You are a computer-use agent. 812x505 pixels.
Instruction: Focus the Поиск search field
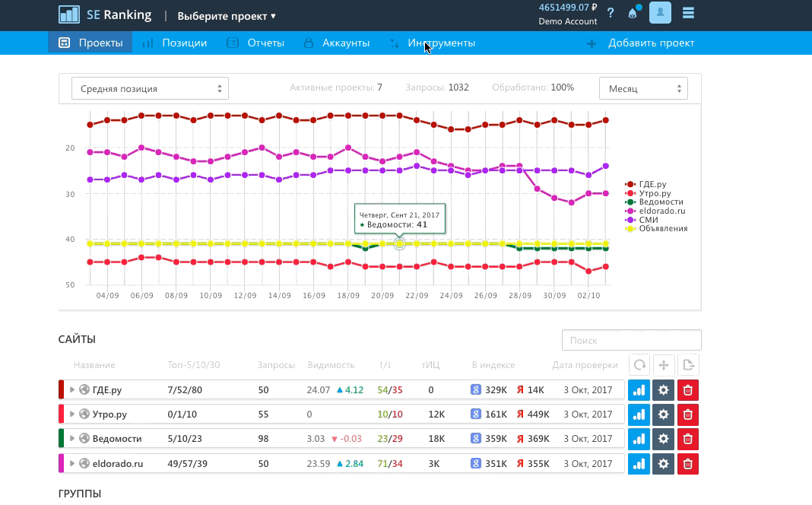(631, 340)
